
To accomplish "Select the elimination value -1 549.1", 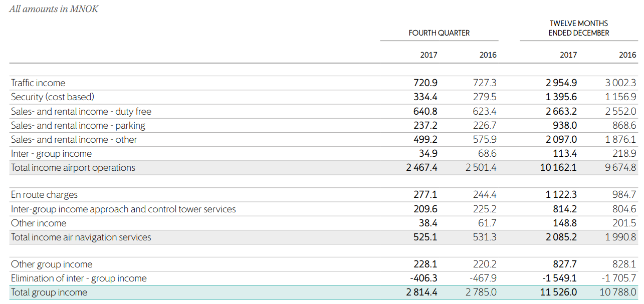I will coord(559,278).
